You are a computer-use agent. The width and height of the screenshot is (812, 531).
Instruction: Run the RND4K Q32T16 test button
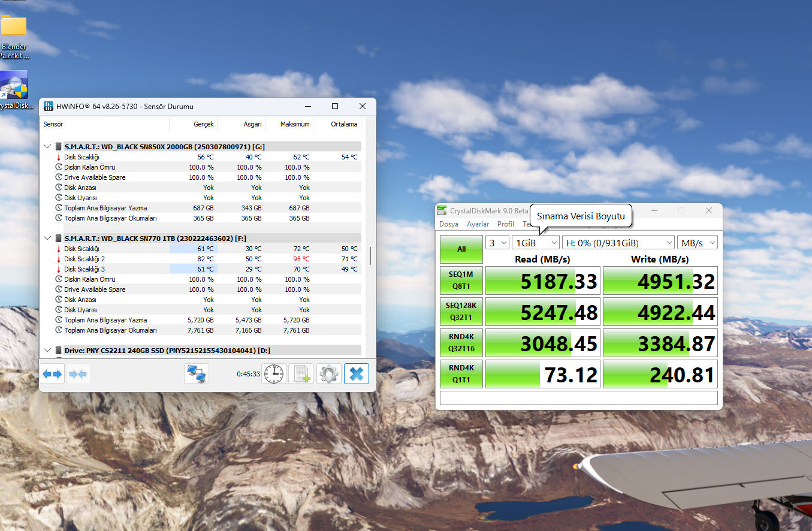[x=461, y=343]
